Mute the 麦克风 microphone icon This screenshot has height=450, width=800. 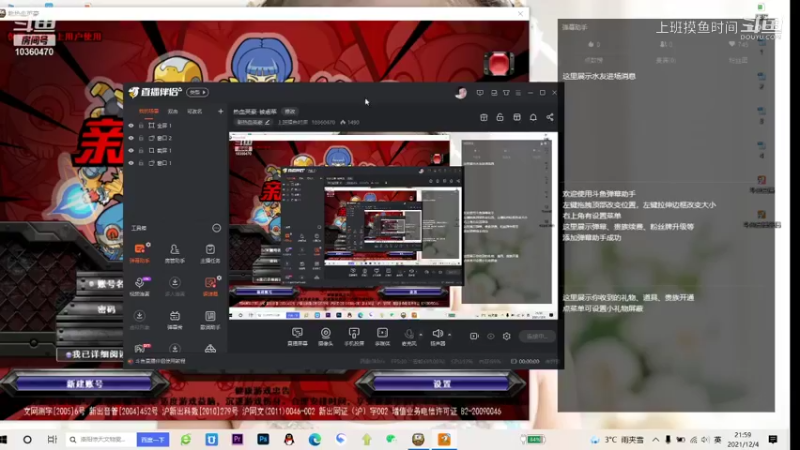409,335
